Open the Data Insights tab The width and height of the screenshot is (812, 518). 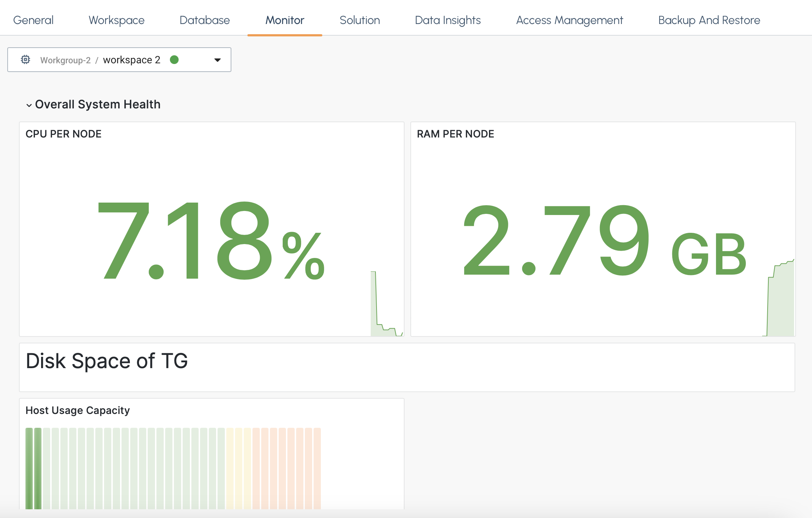click(447, 20)
